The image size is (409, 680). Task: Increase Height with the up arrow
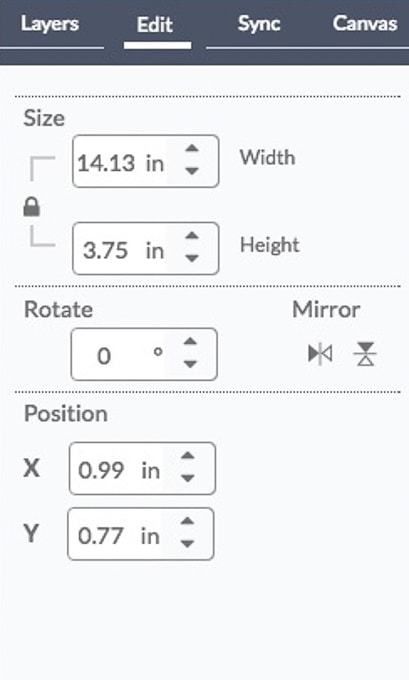click(x=192, y=236)
